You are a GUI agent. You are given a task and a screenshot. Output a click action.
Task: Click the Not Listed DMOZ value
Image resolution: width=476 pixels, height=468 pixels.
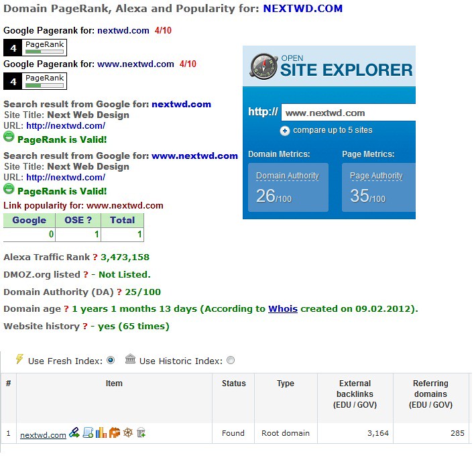[125, 274]
